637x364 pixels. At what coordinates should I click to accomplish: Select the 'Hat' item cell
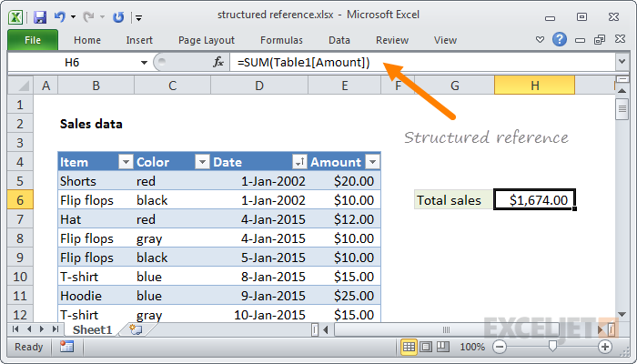point(96,219)
